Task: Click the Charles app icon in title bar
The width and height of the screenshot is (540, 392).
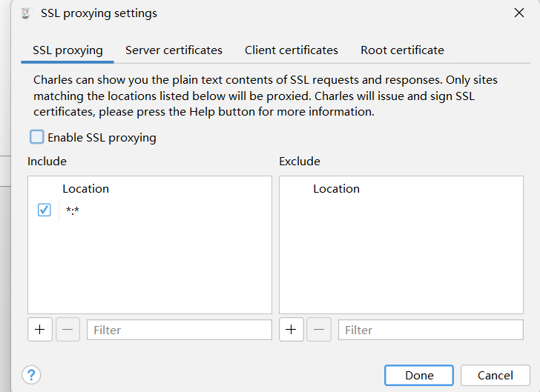Action: [x=26, y=13]
